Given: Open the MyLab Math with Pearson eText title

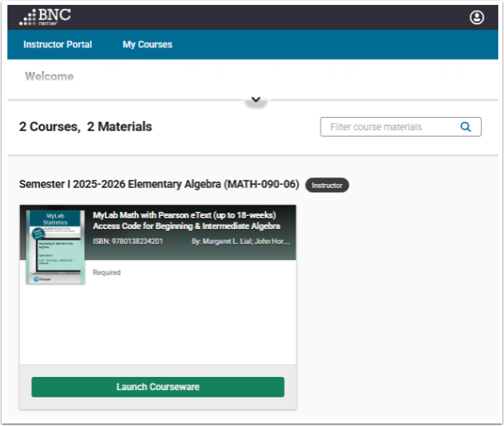Looking at the screenshot, I should pos(187,221).
